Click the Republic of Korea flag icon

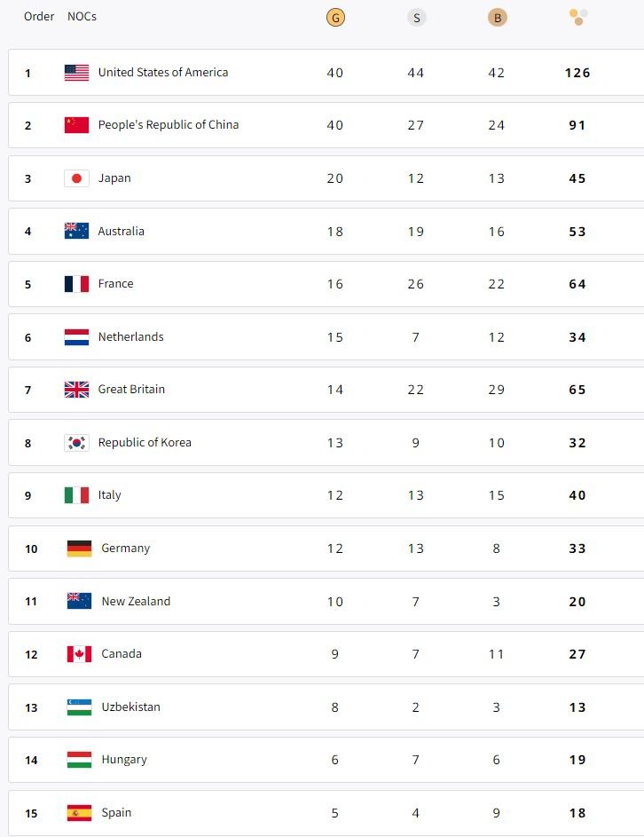pos(77,443)
